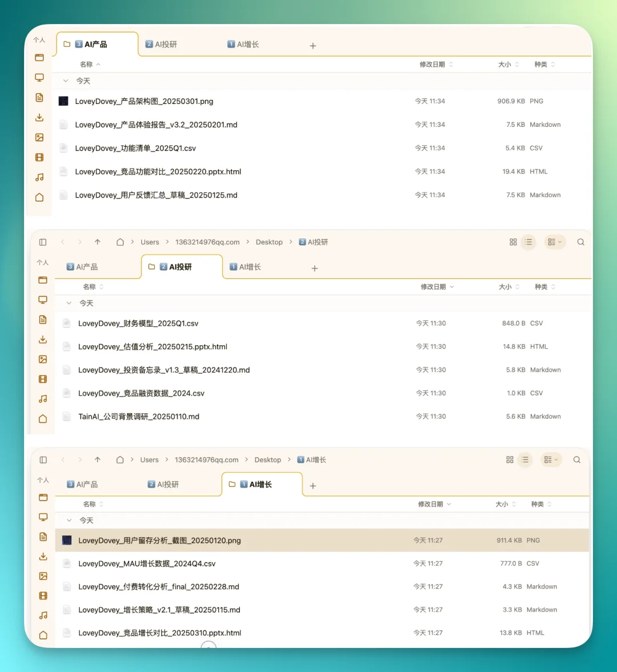Switch to the AI产品 tab in bottom window
The width and height of the screenshot is (617, 672).
point(83,484)
